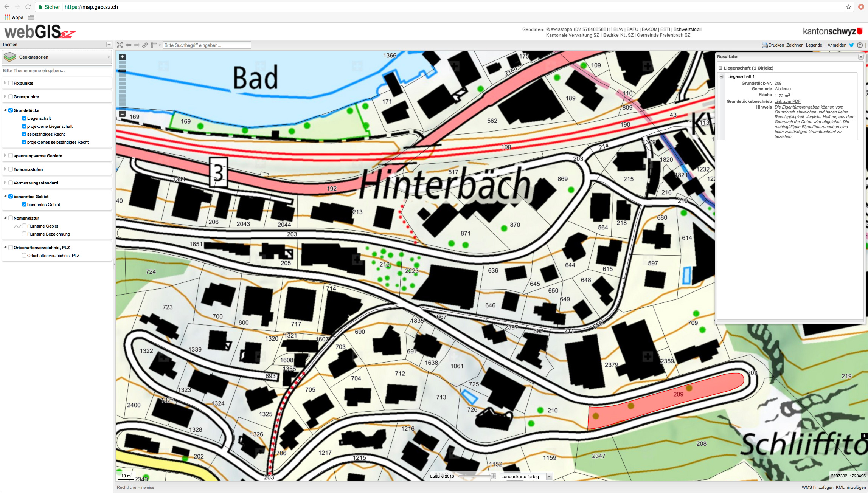
Task: Zoom out with the map minus button
Action: [x=122, y=114]
